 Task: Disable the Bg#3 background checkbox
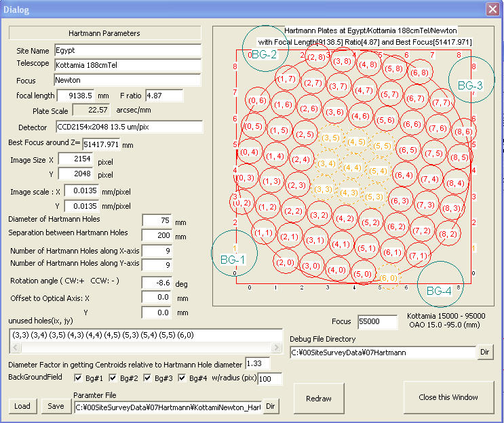pyautogui.click(x=149, y=378)
